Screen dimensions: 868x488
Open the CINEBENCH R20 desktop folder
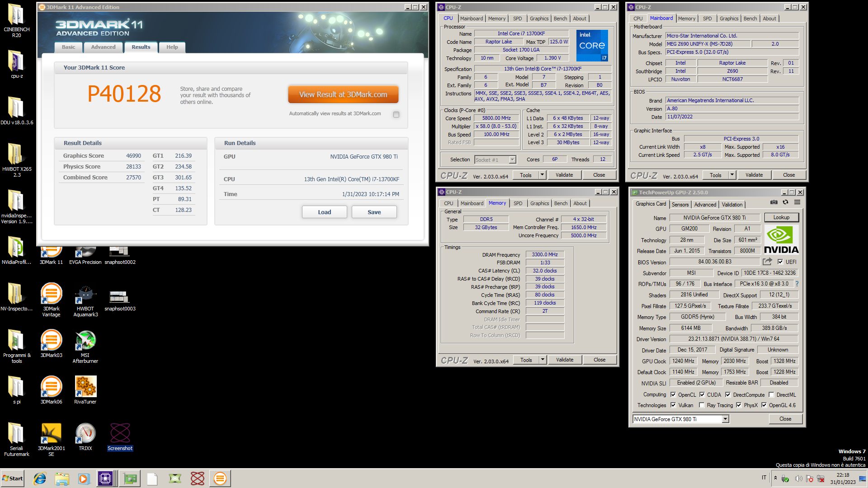click(x=17, y=20)
